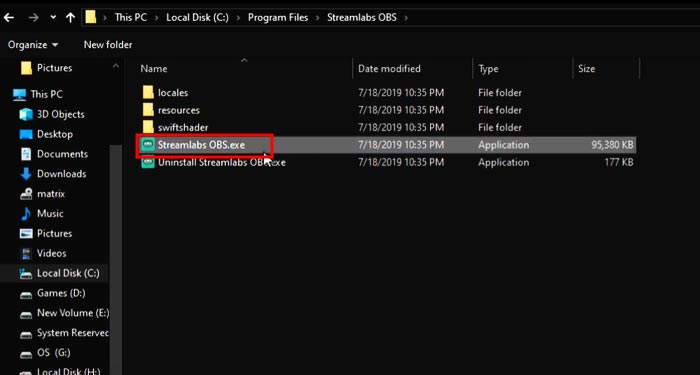Select the resources folder name
700x375 pixels.
pos(179,110)
